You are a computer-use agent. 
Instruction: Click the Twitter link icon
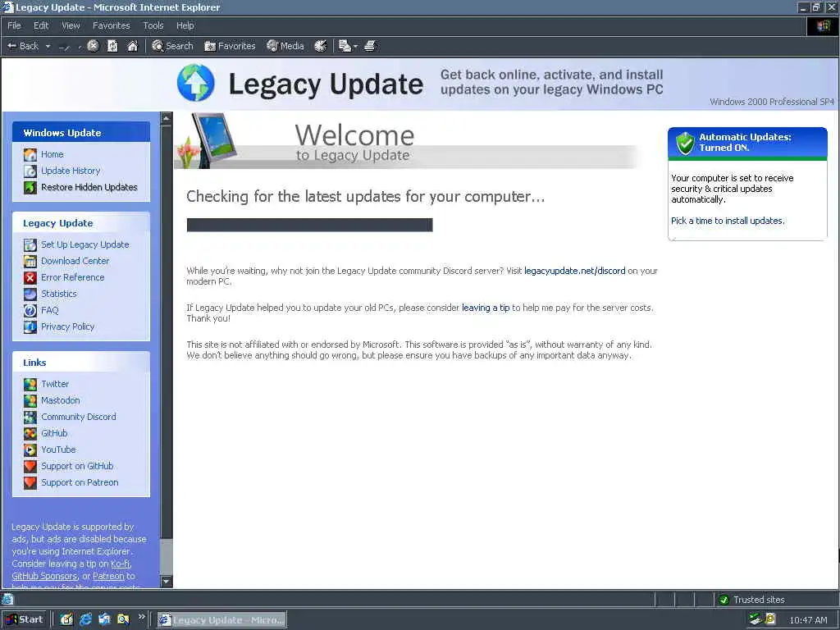(x=30, y=384)
